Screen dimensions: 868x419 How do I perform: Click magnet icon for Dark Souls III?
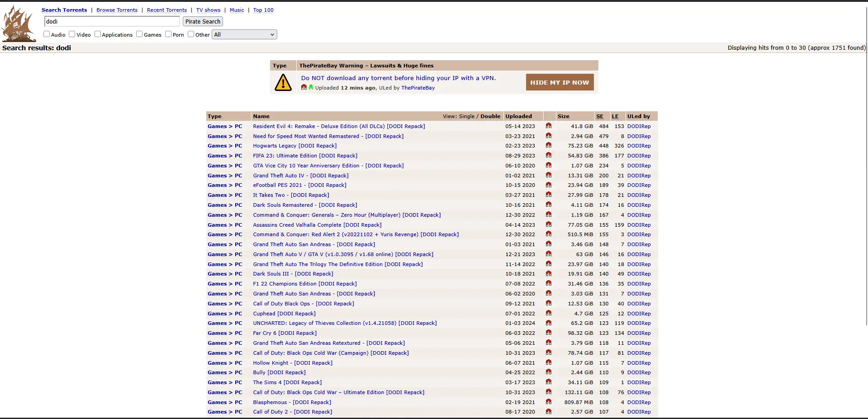(548, 273)
